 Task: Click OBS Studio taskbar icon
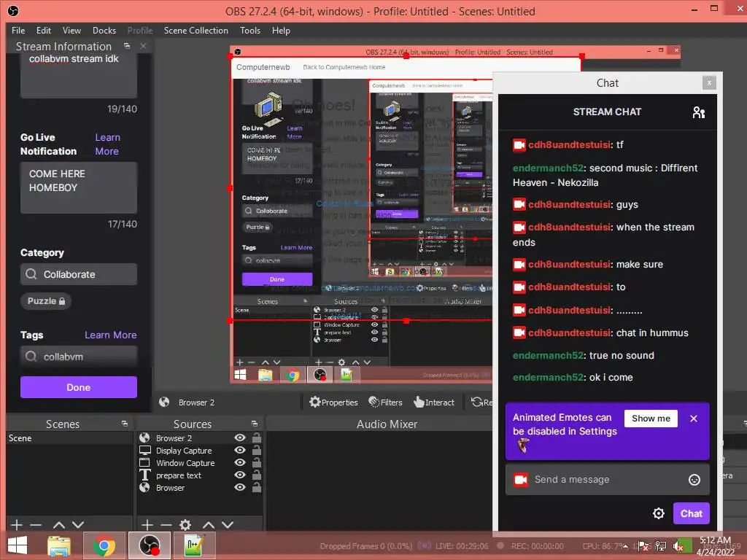(149, 545)
